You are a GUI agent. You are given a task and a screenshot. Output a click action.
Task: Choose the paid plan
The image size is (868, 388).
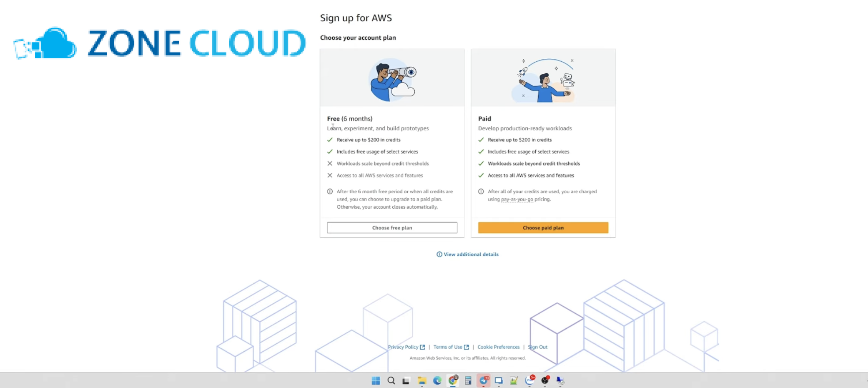tap(543, 228)
